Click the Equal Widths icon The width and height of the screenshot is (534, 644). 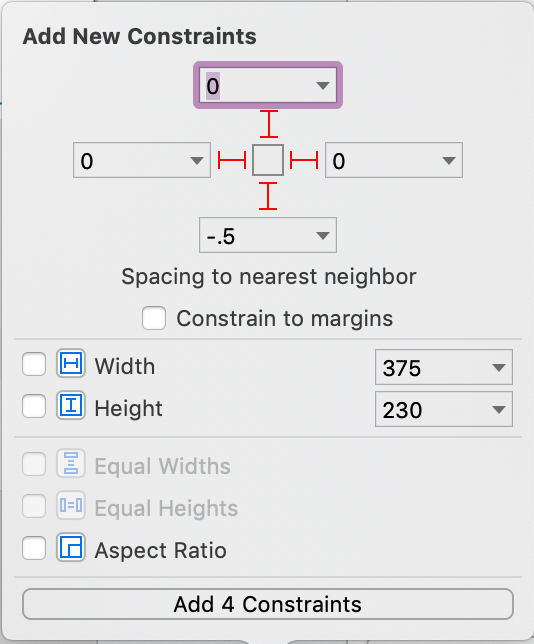point(71,464)
